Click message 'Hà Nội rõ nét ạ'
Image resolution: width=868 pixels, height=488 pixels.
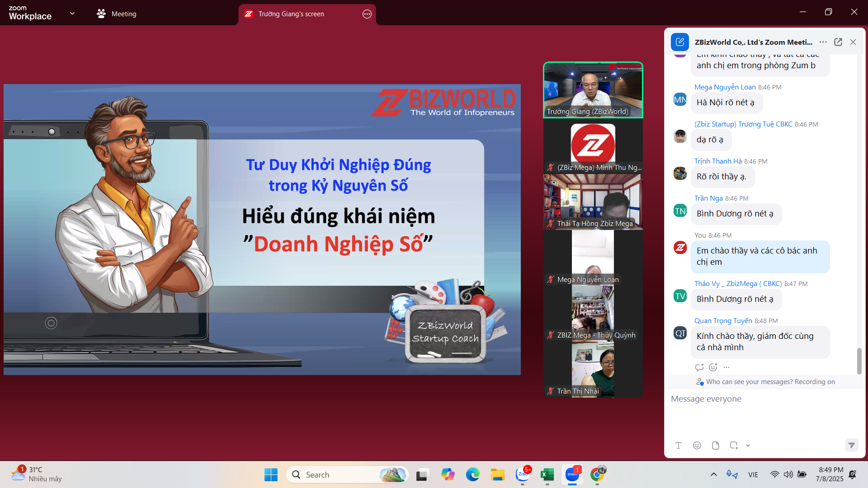coord(726,103)
